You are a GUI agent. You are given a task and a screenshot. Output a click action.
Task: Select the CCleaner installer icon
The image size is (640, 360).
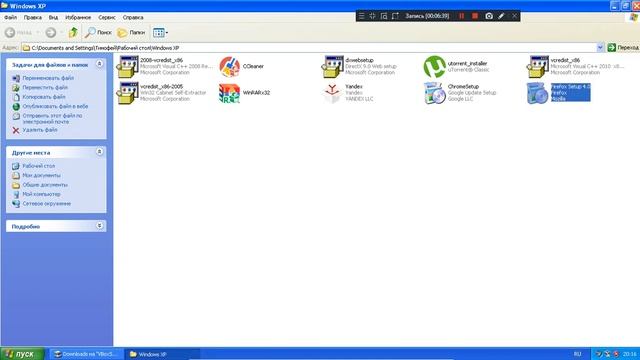pyautogui.click(x=229, y=67)
